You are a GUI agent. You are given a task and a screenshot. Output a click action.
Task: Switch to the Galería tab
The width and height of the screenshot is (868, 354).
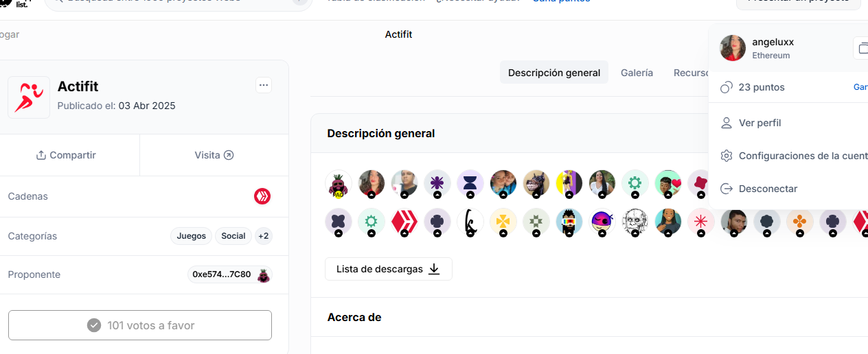[x=637, y=73]
